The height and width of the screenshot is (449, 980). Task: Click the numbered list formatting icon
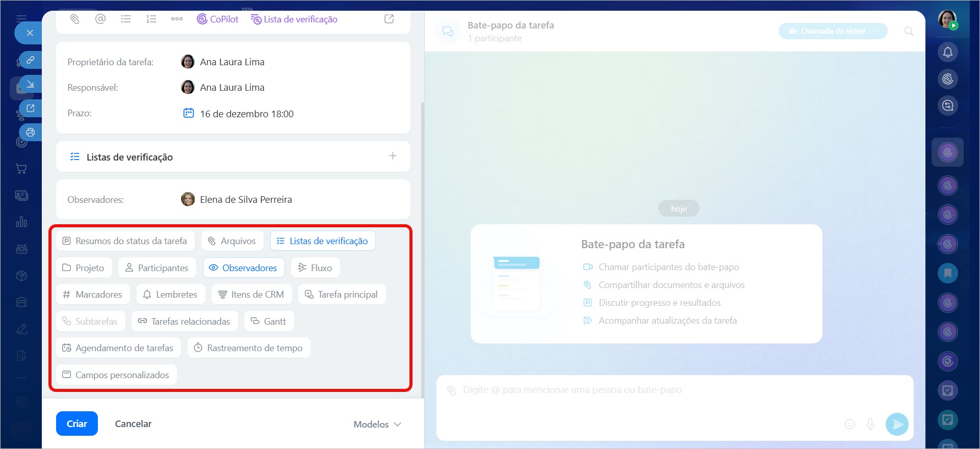tap(151, 19)
